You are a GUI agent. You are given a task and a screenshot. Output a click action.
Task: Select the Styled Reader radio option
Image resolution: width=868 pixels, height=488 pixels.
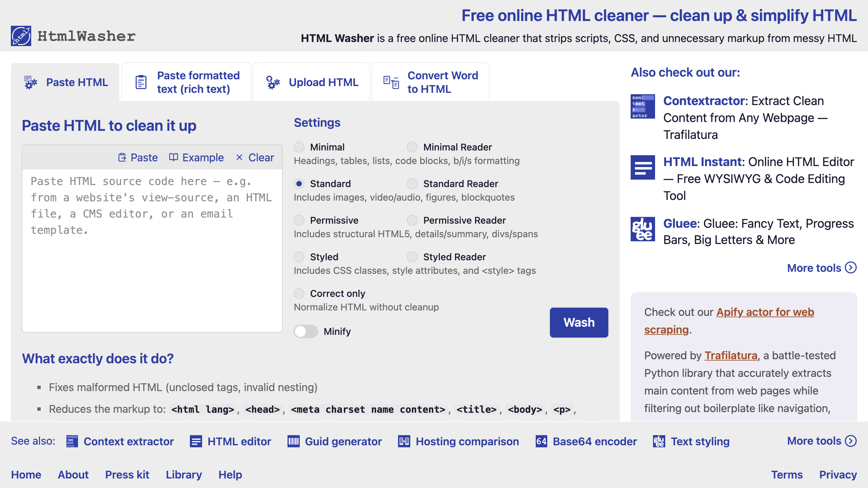point(412,257)
